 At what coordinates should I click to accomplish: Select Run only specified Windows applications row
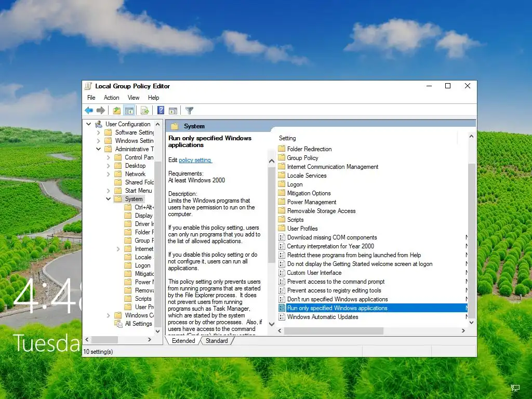(x=372, y=308)
